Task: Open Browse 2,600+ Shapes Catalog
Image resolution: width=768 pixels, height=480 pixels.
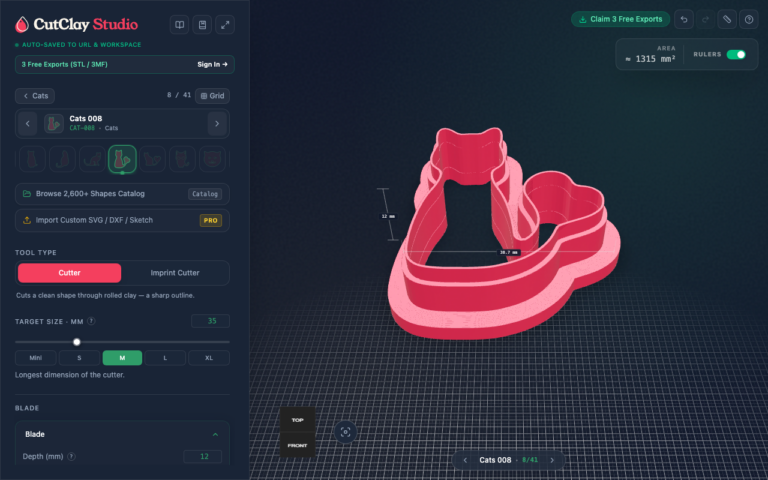Action: click(122, 194)
